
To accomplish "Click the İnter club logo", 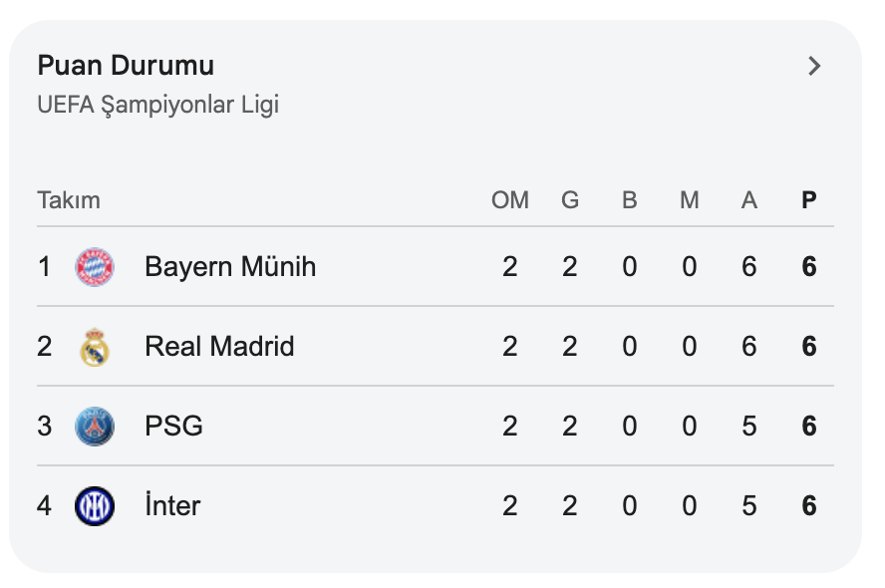I will pos(95,506).
